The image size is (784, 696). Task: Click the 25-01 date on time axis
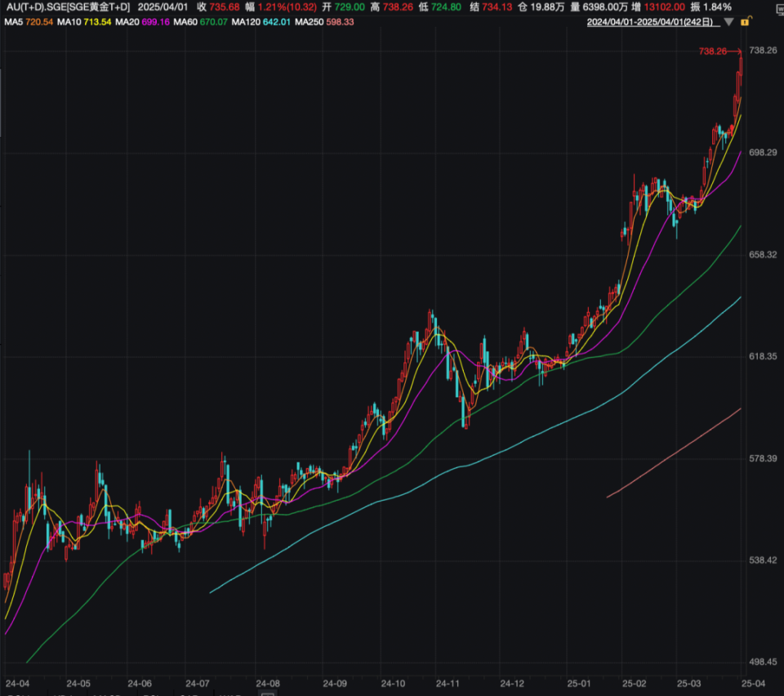tap(578, 683)
